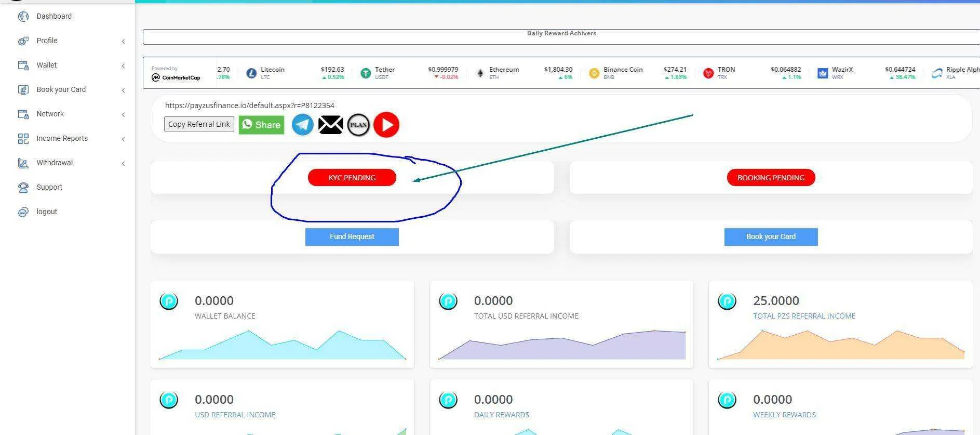980x435 pixels.
Task: Click the Total USD Referral Income chart
Action: (562, 345)
